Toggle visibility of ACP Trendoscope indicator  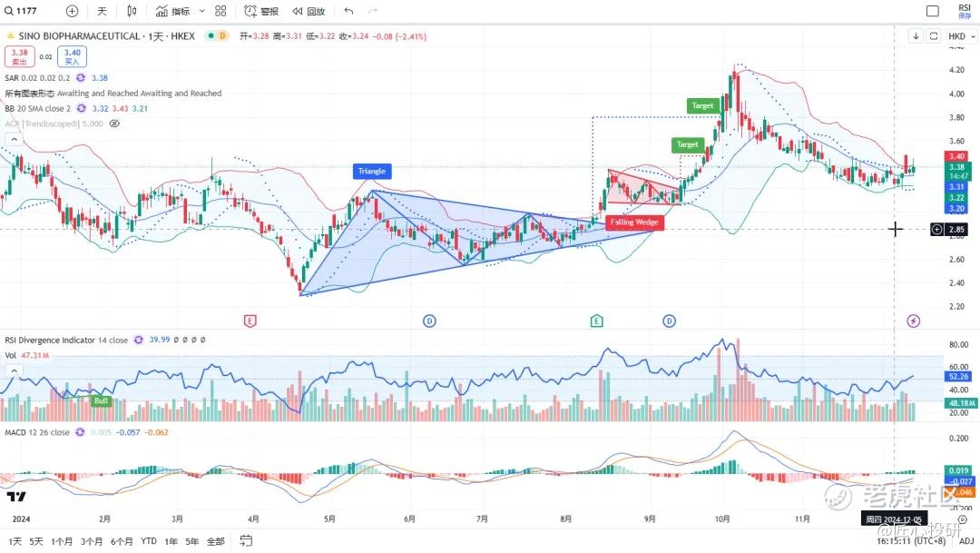(114, 123)
